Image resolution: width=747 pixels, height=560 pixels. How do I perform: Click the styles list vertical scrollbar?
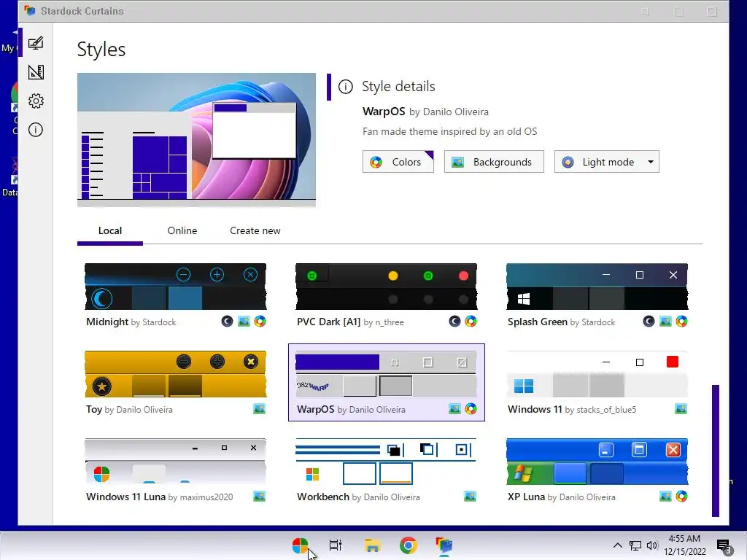click(x=715, y=451)
